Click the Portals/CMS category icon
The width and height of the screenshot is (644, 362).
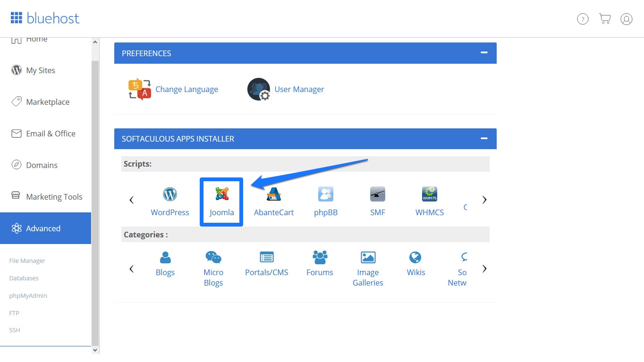pyautogui.click(x=267, y=257)
